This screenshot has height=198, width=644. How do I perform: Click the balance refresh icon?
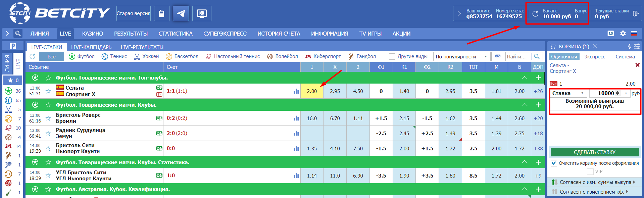(x=535, y=14)
